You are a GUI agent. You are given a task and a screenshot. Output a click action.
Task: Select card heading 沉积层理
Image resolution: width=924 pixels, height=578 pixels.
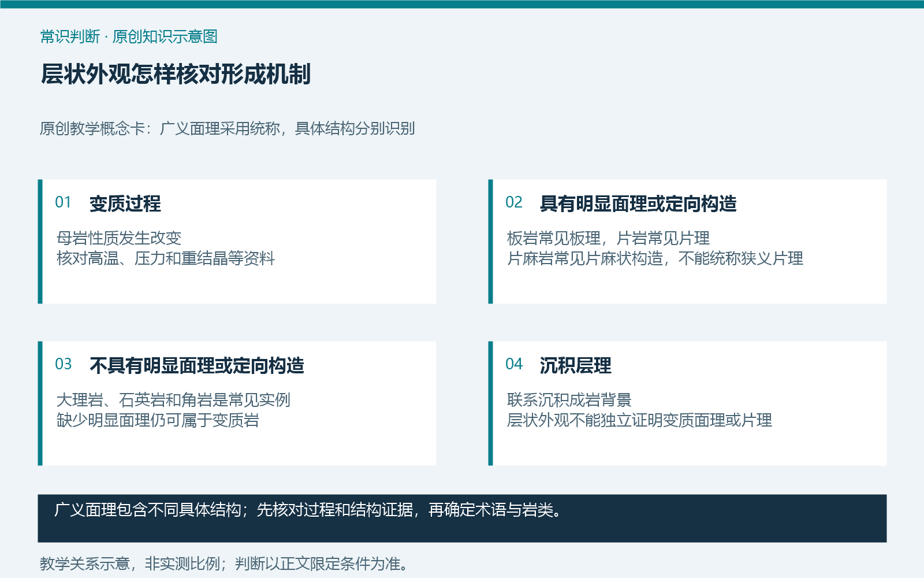point(576,365)
